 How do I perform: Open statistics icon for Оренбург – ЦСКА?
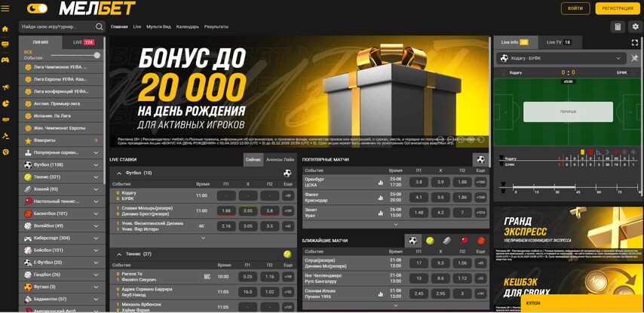click(380, 183)
